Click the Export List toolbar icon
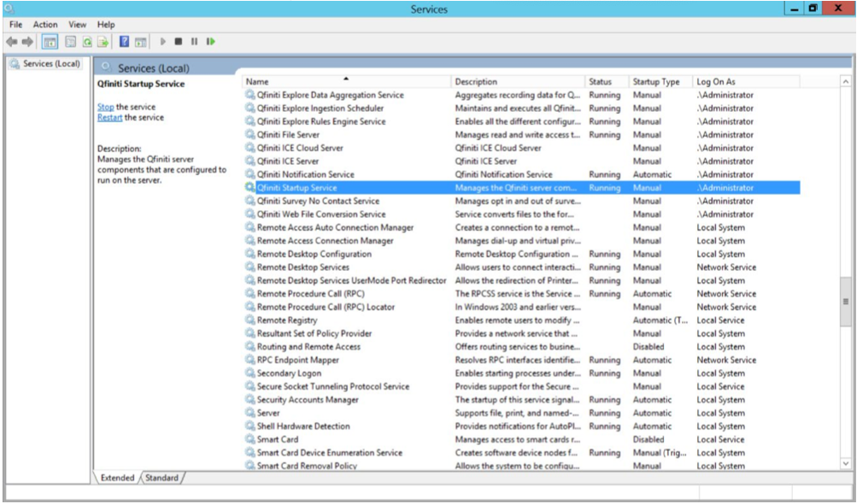Viewport: 857px width, 504px height. pyautogui.click(x=103, y=41)
